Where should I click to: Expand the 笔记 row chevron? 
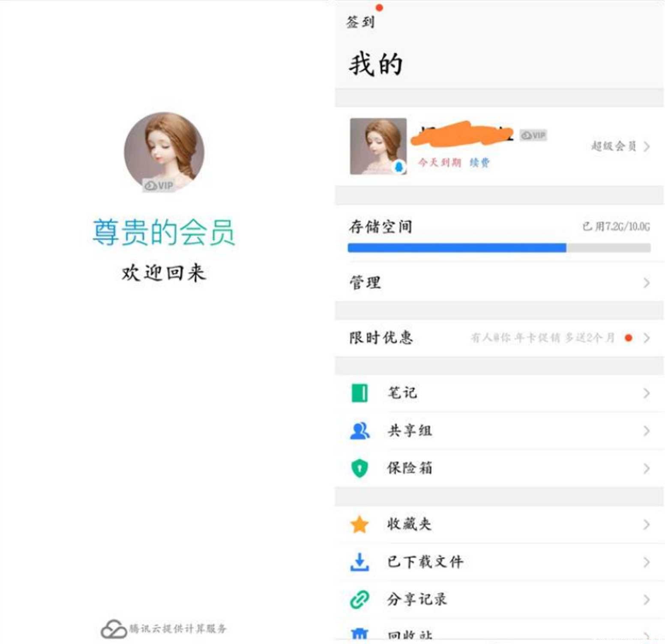click(647, 393)
